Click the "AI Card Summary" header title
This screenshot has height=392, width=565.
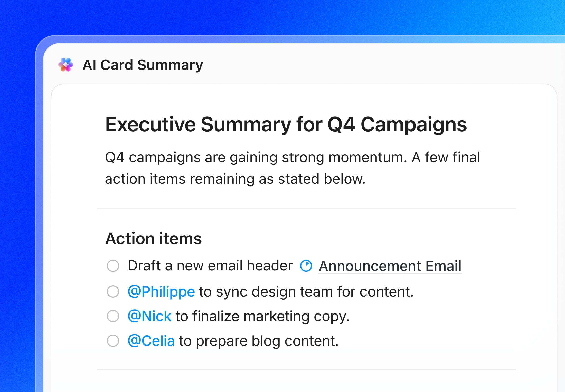tap(143, 65)
